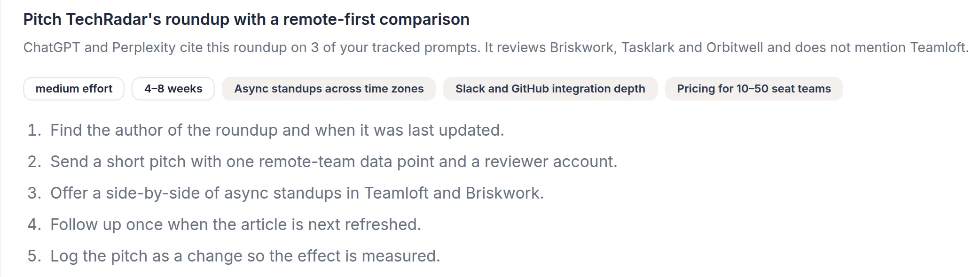The image size is (980, 277).
Task: Click step one about finding the roundup author
Action: coord(277,130)
